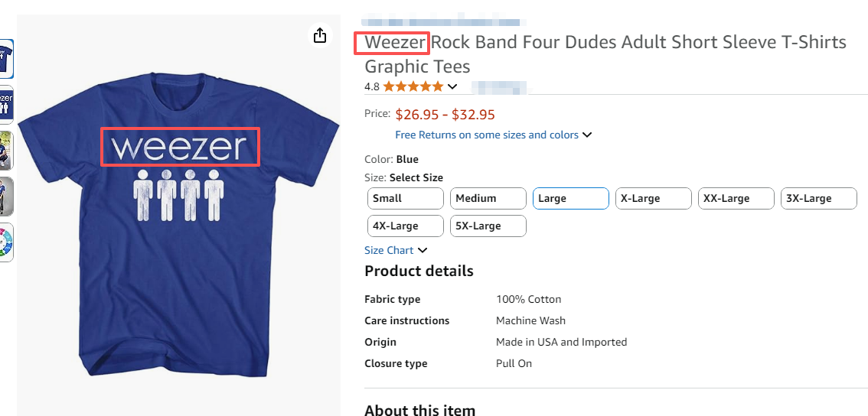
Task: Select the fourth thumbnail of person standing
Action: tap(6, 197)
